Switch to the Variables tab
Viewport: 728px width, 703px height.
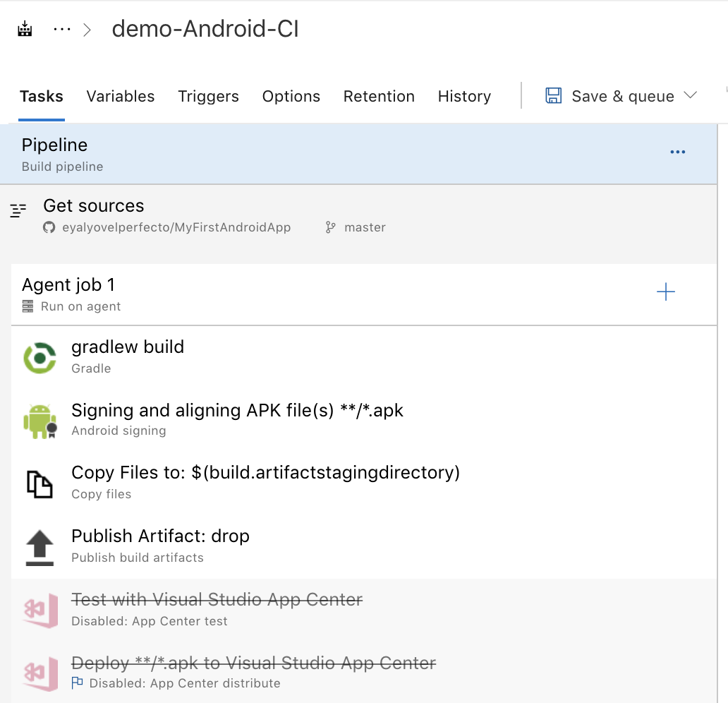(x=120, y=96)
